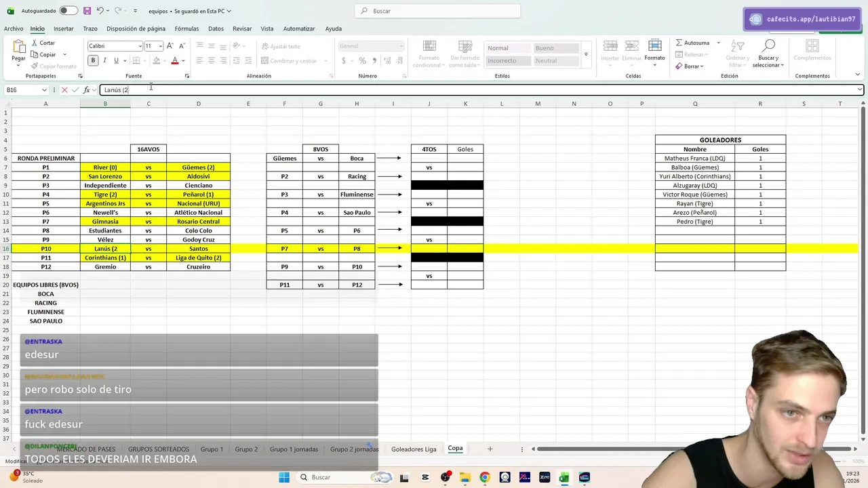
Task: Open the font size dropdown
Action: [x=161, y=46]
